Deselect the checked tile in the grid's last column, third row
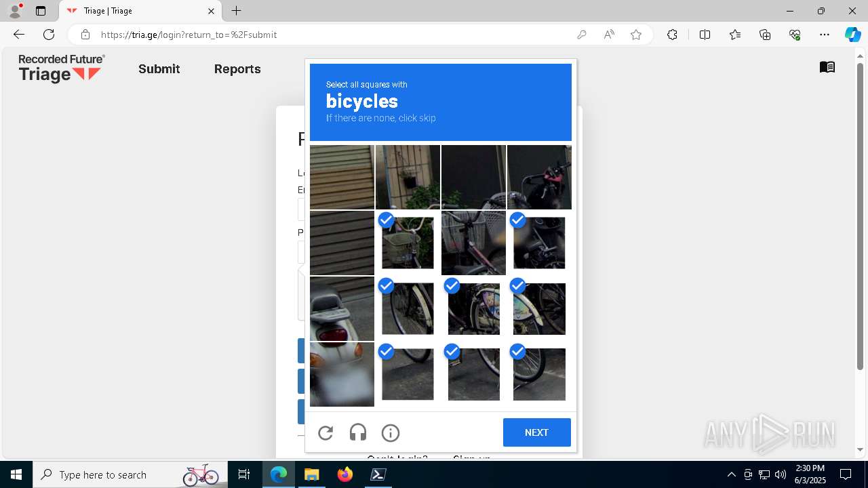868x488 pixels. pos(539,308)
